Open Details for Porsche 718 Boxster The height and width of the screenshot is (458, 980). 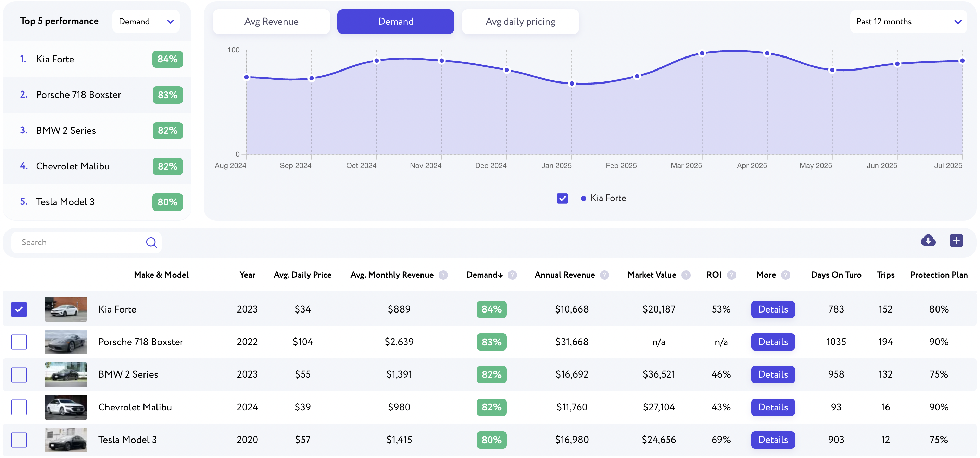point(773,342)
